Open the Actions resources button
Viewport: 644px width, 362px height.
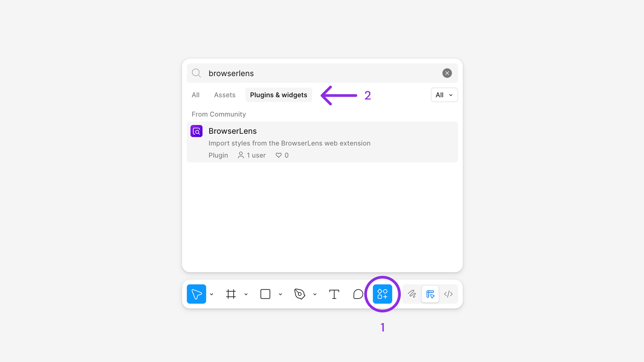[x=382, y=294]
